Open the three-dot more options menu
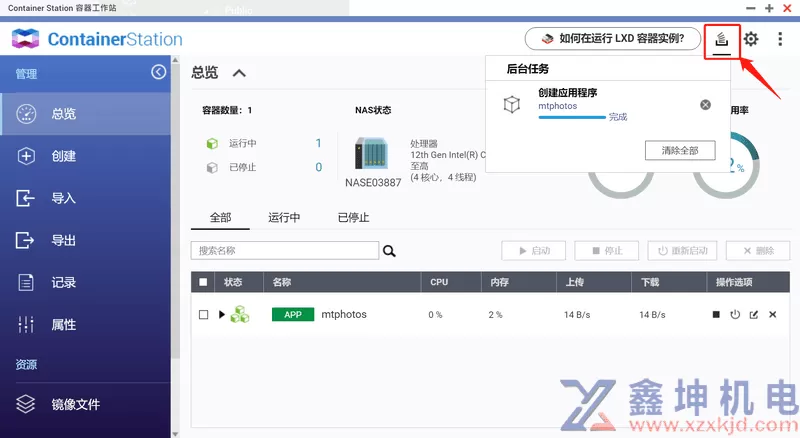The image size is (800, 438). tap(780, 40)
